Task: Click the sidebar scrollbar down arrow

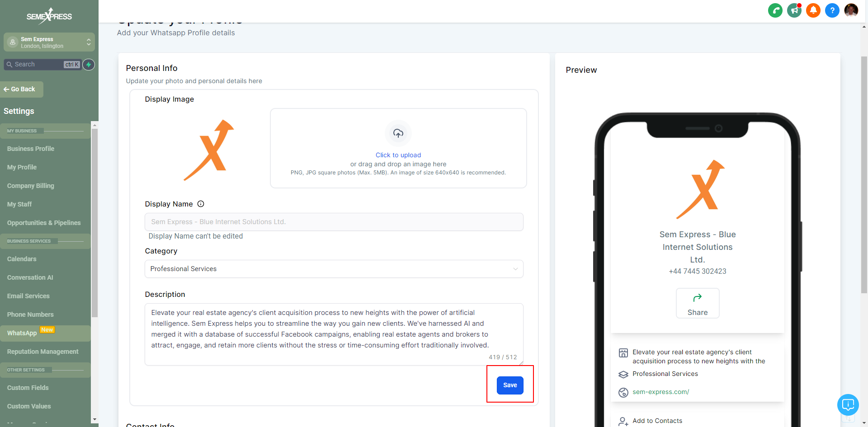Action: coord(94,420)
